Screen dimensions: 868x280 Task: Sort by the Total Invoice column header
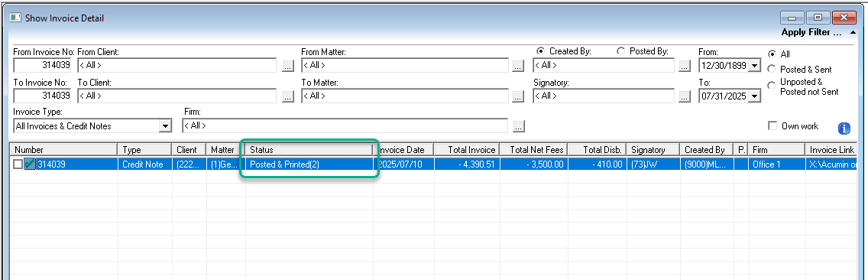pos(466,150)
